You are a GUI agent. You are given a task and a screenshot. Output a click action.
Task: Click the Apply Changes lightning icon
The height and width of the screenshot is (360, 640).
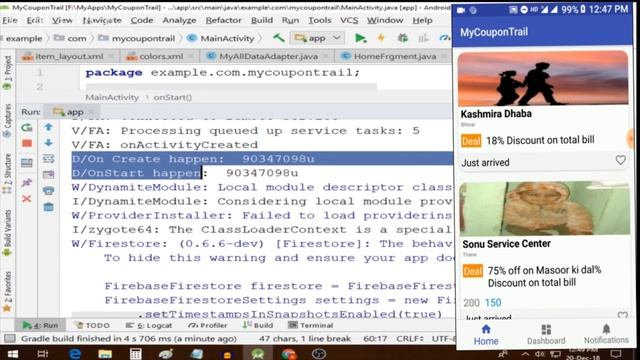pyautogui.click(x=381, y=38)
